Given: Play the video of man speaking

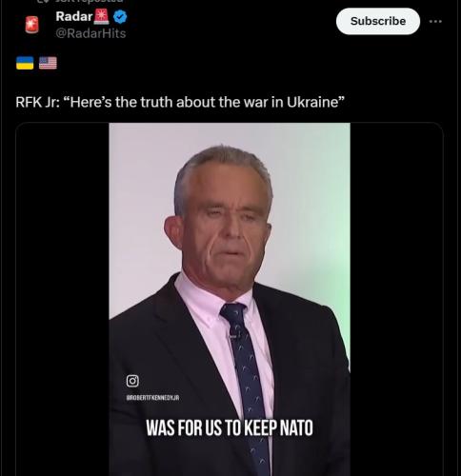Looking at the screenshot, I should [230, 299].
